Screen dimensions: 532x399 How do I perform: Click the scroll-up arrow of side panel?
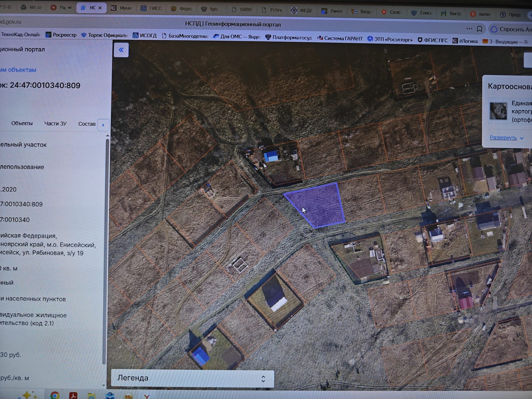(107, 135)
